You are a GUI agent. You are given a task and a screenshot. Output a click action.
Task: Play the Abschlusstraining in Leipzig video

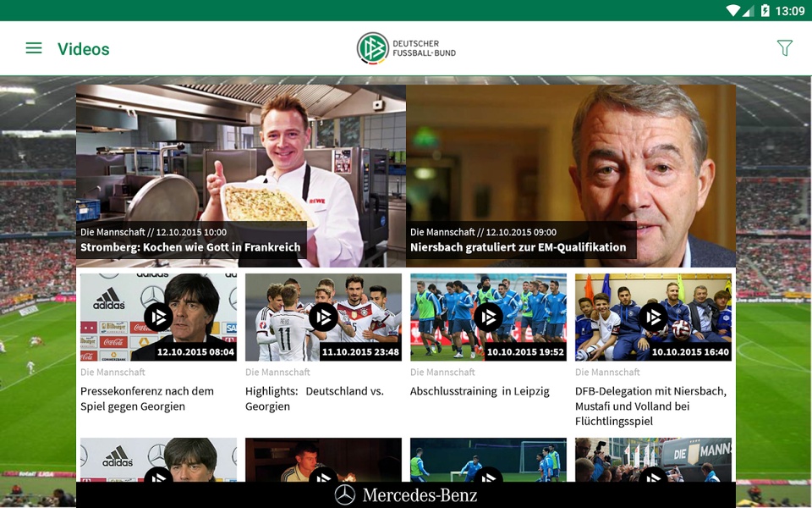488,317
